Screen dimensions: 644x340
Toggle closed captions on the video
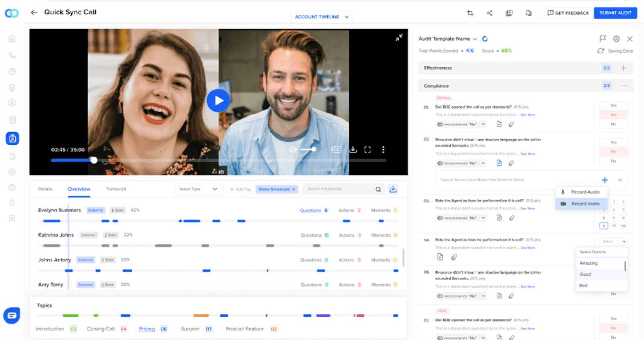pyautogui.click(x=336, y=150)
